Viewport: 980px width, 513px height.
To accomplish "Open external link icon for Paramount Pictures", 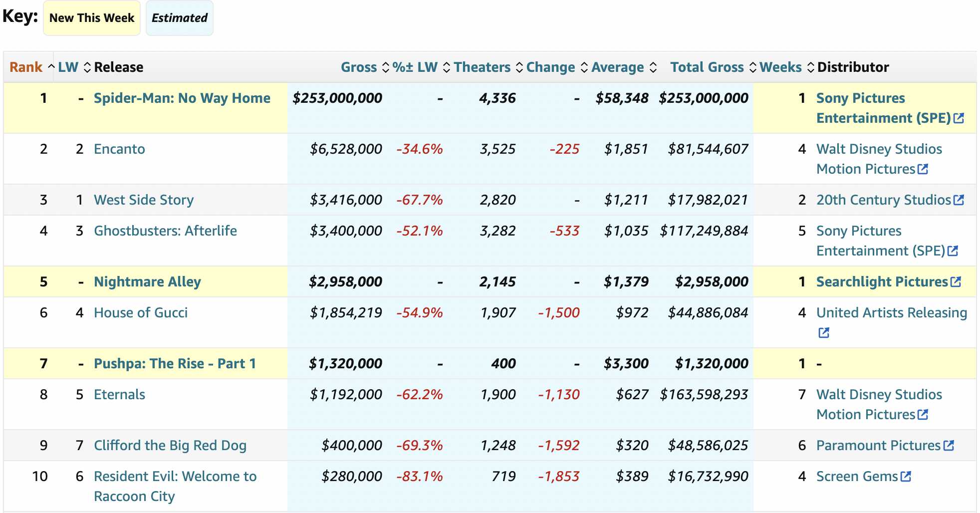I will 949,446.
